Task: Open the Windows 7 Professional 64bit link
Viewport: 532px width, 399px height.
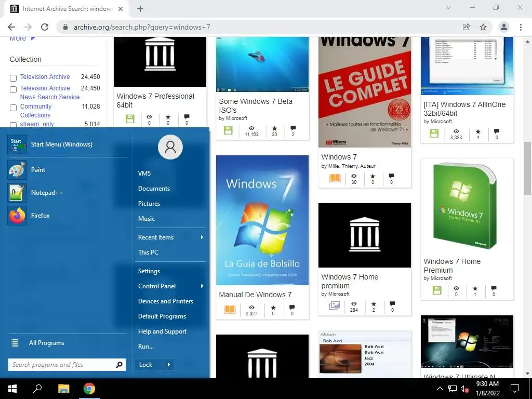Action: coord(155,100)
